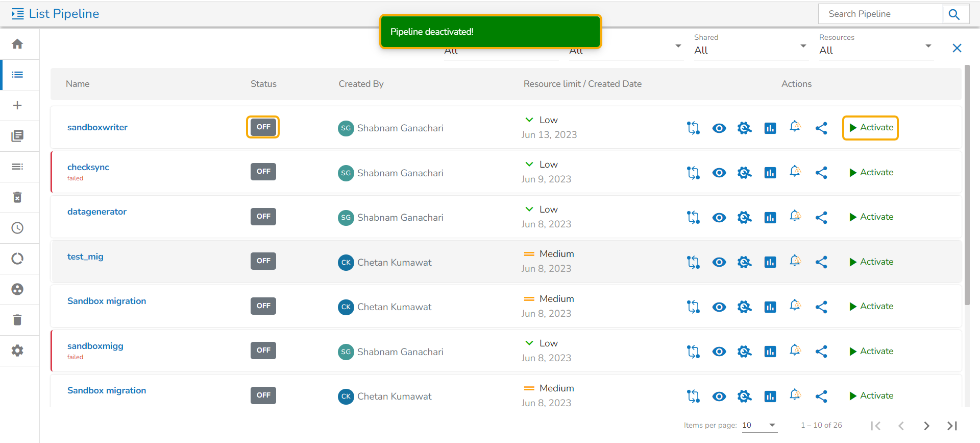
Task: Select the list pipelines sidebar menu item
Action: coord(17,75)
